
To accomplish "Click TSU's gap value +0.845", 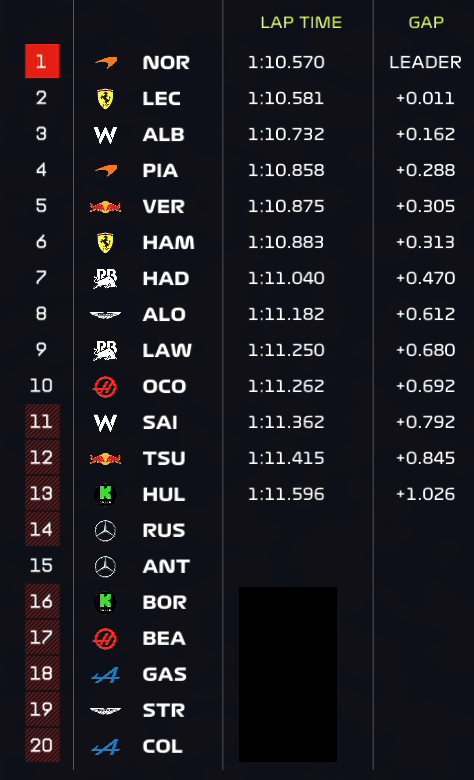I will tap(425, 458).
